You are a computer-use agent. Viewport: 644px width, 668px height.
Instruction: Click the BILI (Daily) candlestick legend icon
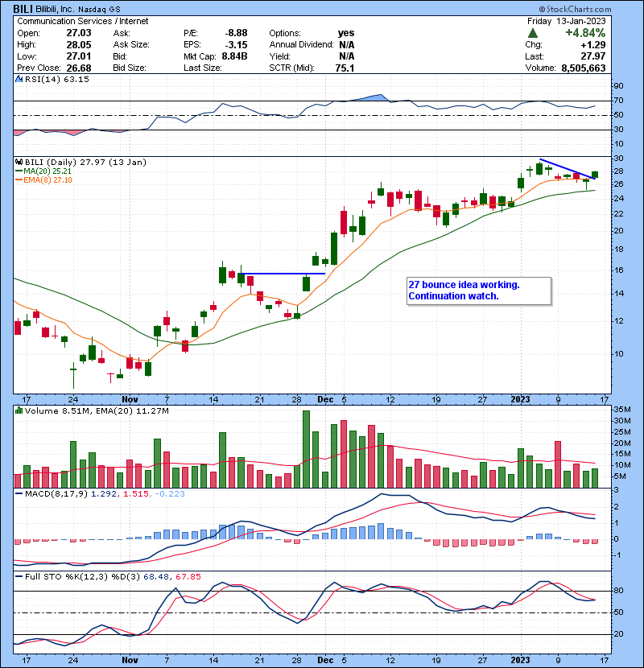point(18,162)
